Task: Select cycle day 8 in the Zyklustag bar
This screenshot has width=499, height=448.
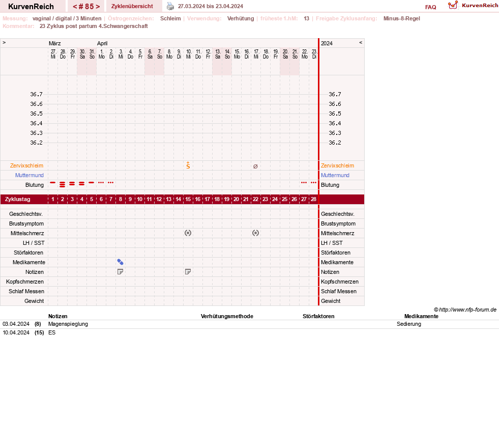Action: (x=120, y=200)
